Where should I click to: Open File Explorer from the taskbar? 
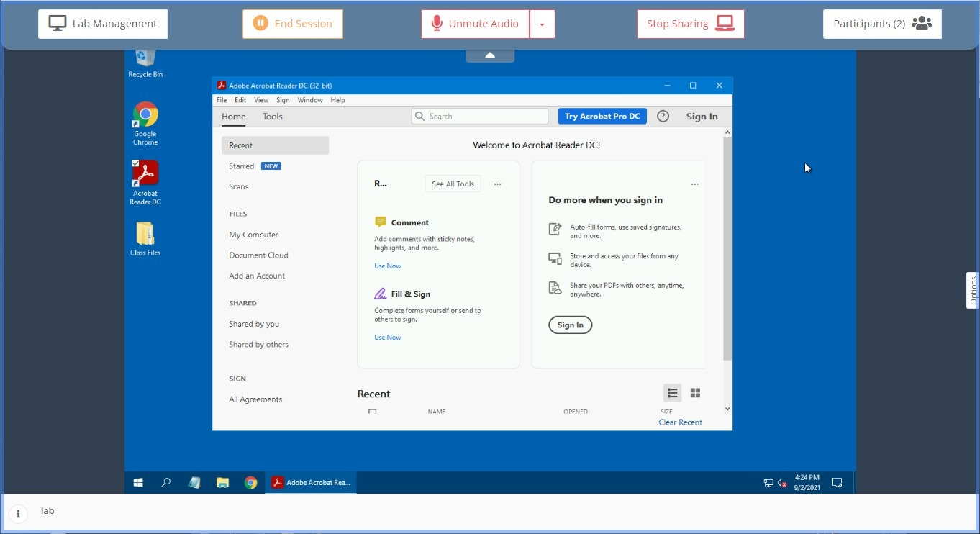(222, 483)
